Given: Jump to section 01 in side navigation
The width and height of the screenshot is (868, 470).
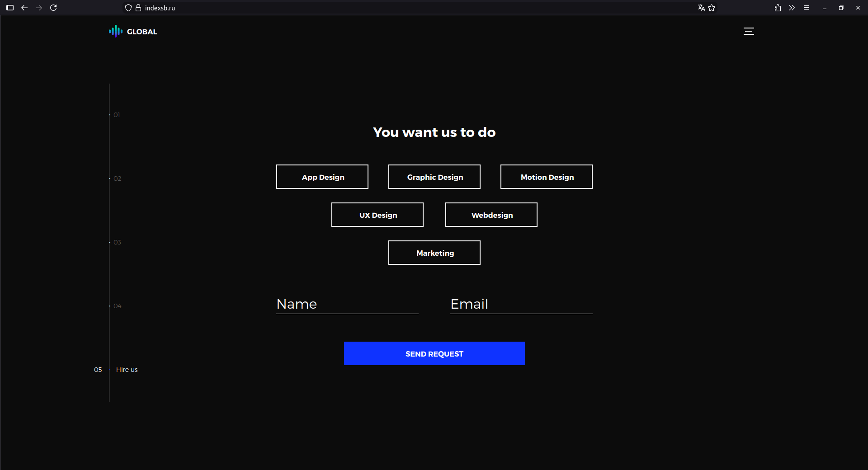Looking at the screenshot, I should 116,115.
